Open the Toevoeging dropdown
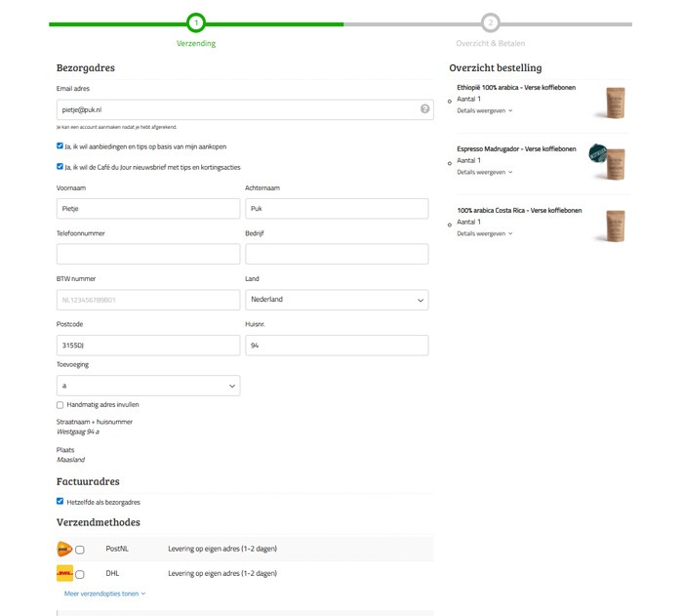This screenshot has height=616, width=683. pyautogui.click(x=148, y=387)
